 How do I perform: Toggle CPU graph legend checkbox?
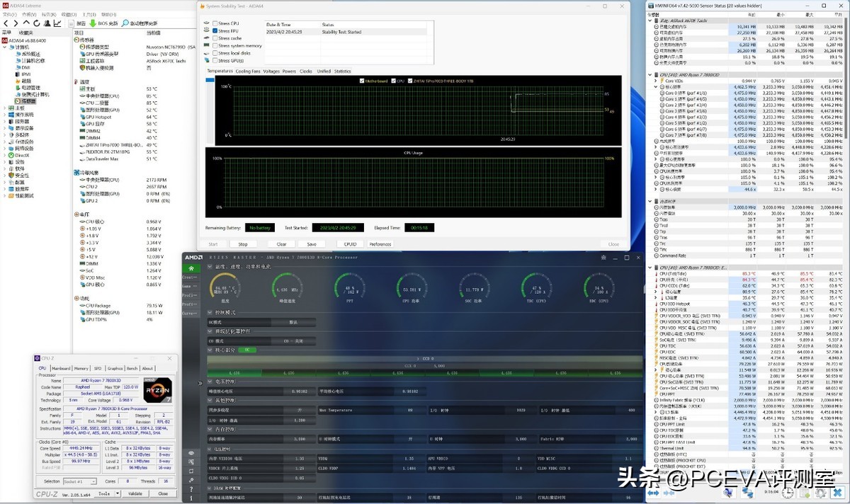(393, 81)
